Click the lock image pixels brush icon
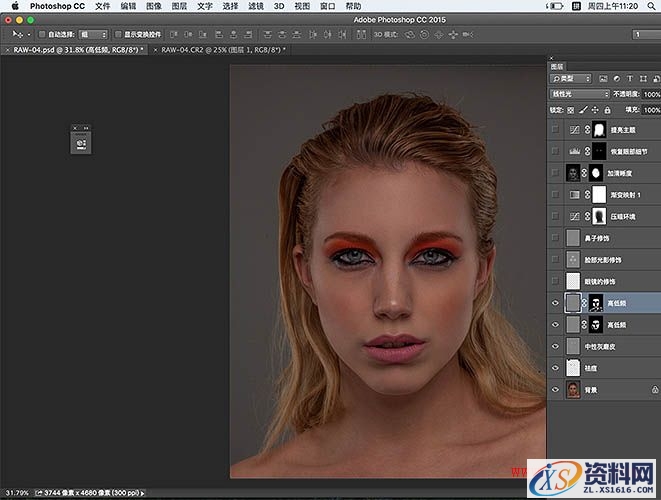This screenshot has width=661, height=500. tap(583, 109)
